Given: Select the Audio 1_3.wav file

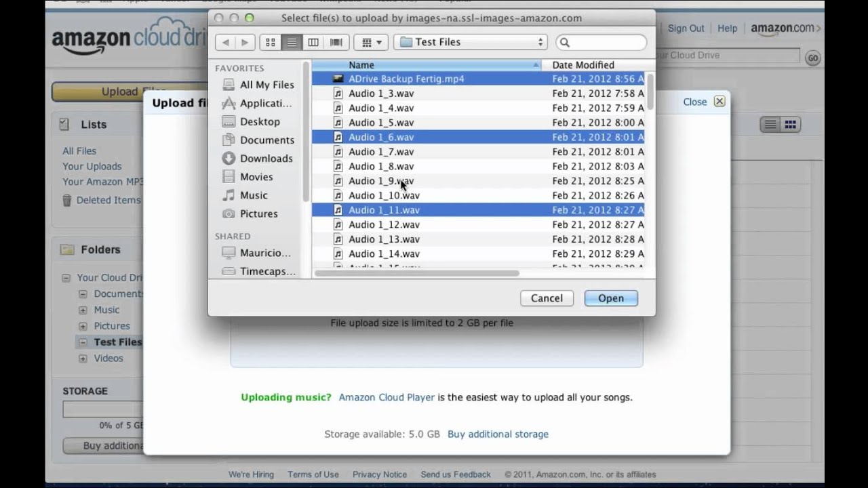Looking at the screenshot, I should click(x=478, y=94).
